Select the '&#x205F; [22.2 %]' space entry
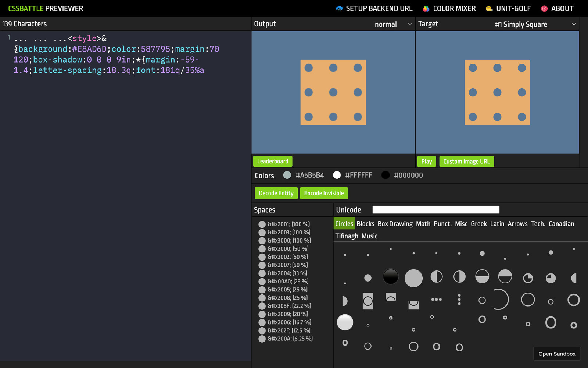The image size is (588, 368). [x=285, y=306]
